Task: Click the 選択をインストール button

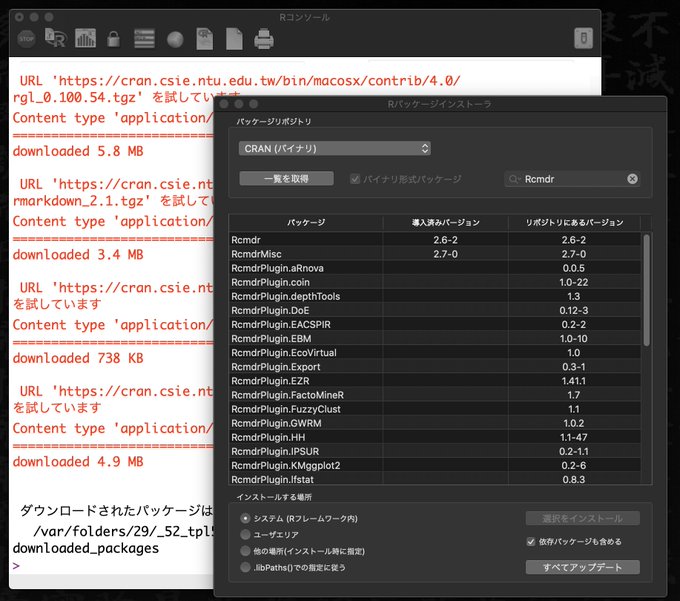Action: point(582,518)
